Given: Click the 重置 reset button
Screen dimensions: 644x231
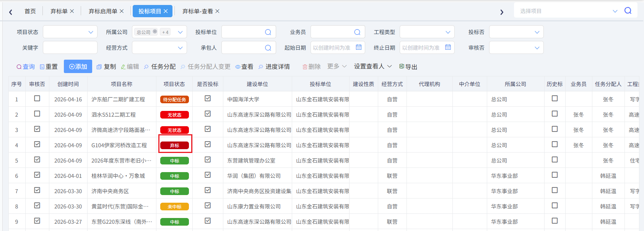Looking at the screenshot, I should click(x=49, y=67).
